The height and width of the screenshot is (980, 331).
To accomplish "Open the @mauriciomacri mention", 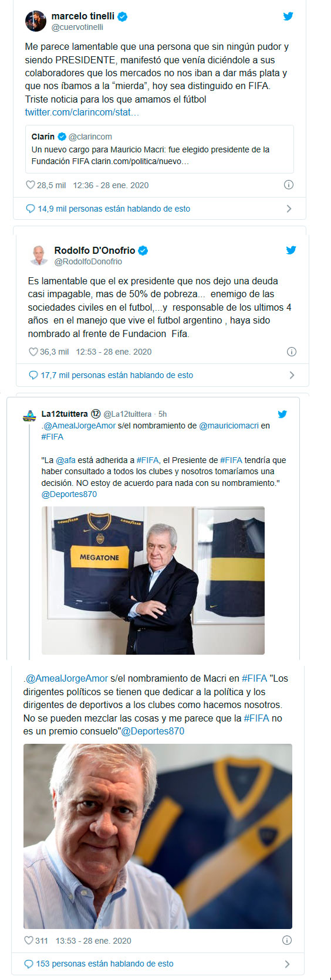I will 229,426.
